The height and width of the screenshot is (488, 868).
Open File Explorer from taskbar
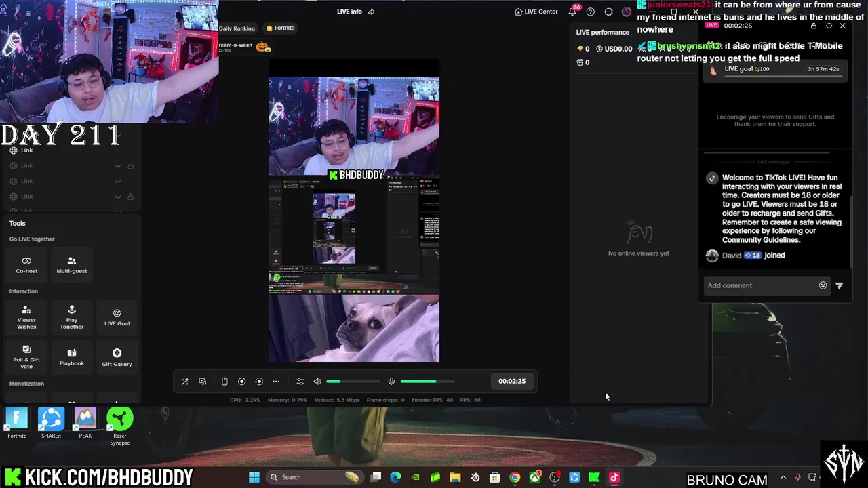(x=455, y=477)
